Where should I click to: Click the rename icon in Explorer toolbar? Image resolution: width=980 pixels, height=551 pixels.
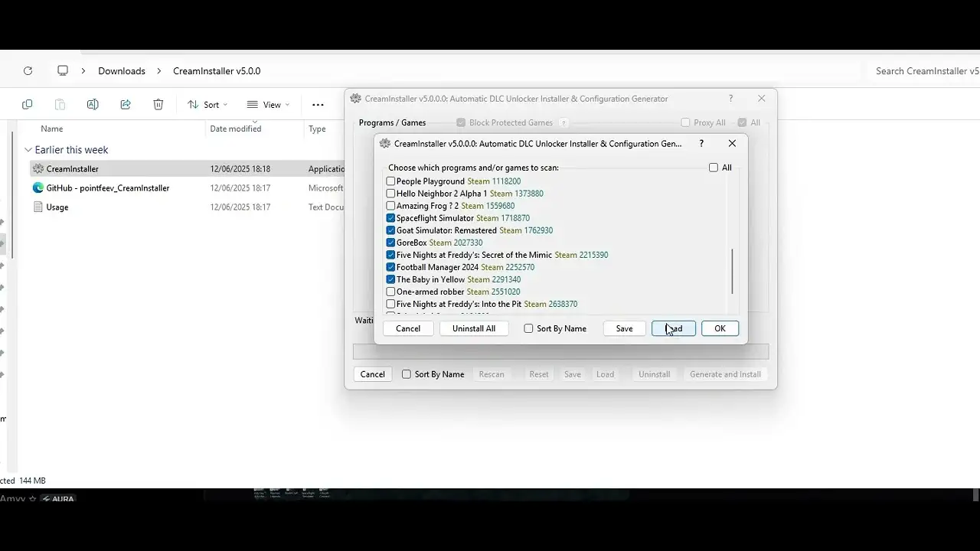93,105
